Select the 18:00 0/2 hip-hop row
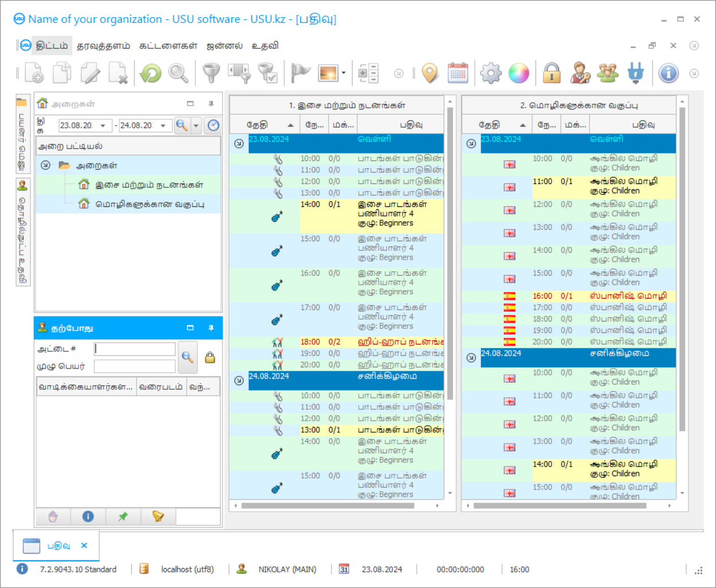Image resolution: width=716 pixels, height=588 pixels. 337,342
